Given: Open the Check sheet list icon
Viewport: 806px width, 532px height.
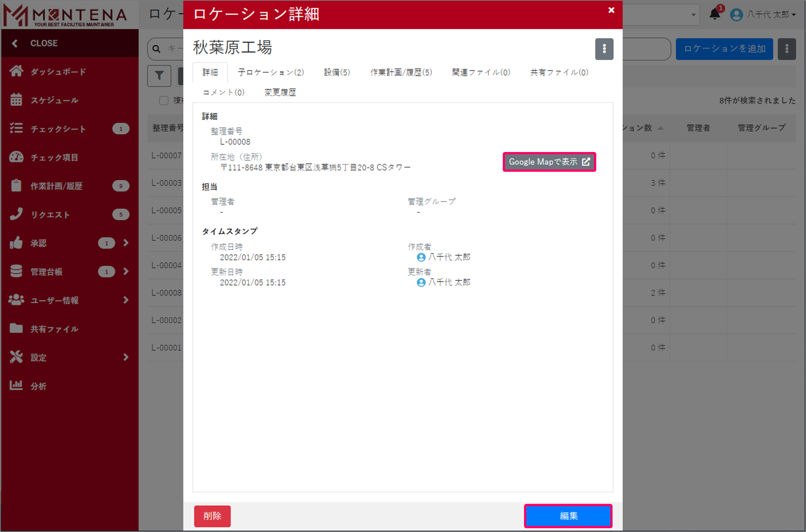Looking at the screenshot, I should coord(16,128).
